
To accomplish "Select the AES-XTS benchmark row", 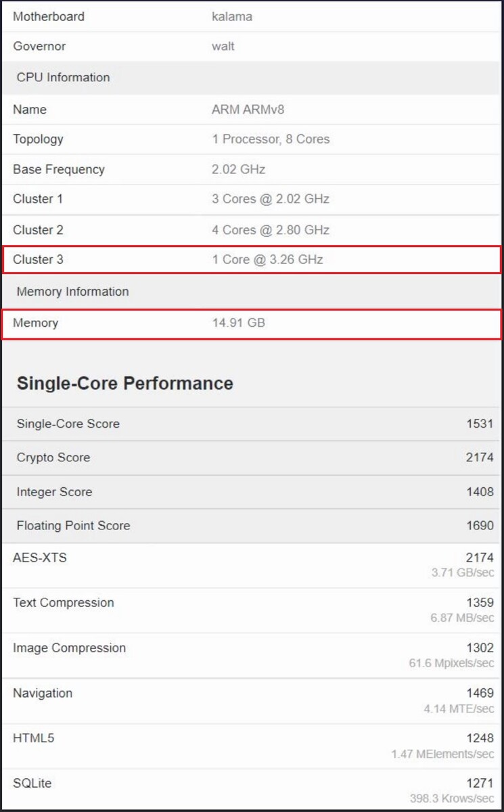I will click(250, 564).
